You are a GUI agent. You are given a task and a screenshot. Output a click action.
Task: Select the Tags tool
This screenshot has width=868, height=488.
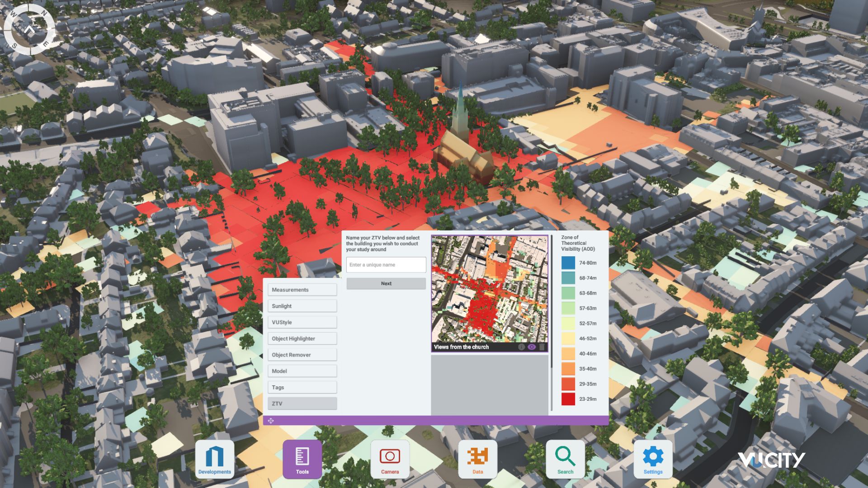coord(302,387)
